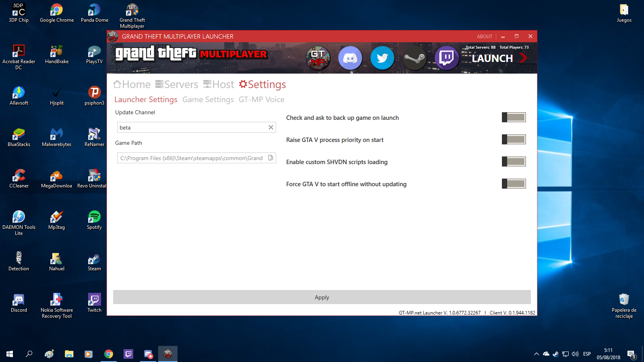Open Twitch app from taskbar
Image resolution: width=644 pixels, height=362 pixels.
click(128, 354)
